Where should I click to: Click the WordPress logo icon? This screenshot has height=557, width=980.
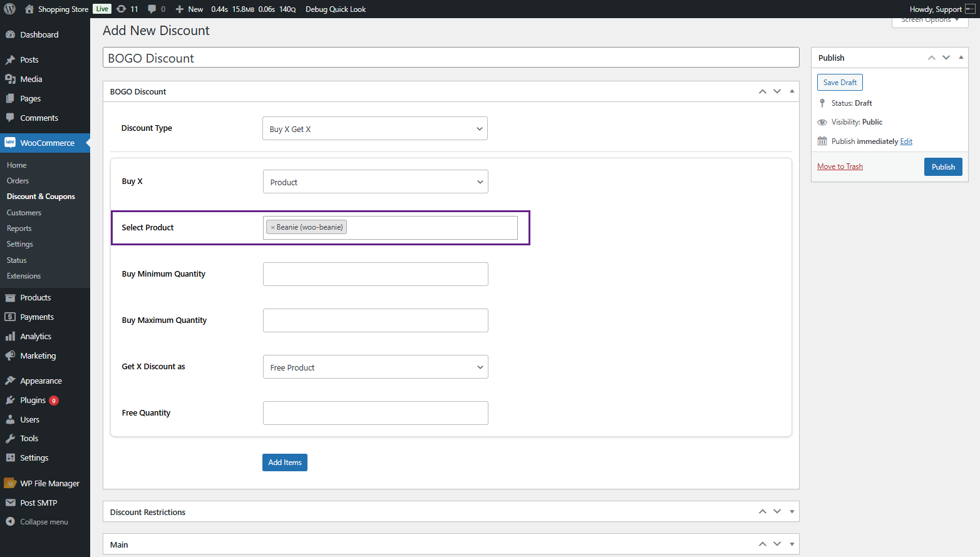[x=9, y=9]
